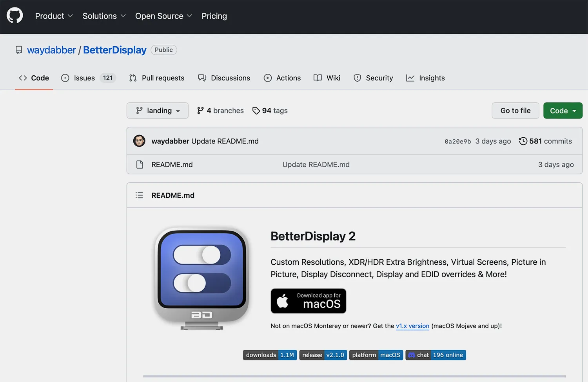
Task: Click the BetterDisplay app logo image
Action: 202,279
